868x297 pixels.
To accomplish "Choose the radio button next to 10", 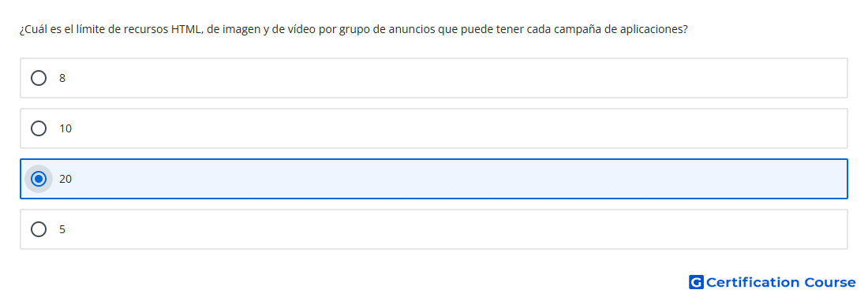I will tap(39, 128).
